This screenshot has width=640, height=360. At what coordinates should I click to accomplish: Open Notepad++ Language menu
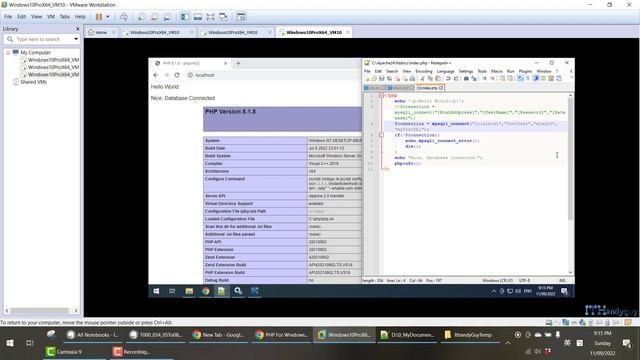click(x=445, y=71)
